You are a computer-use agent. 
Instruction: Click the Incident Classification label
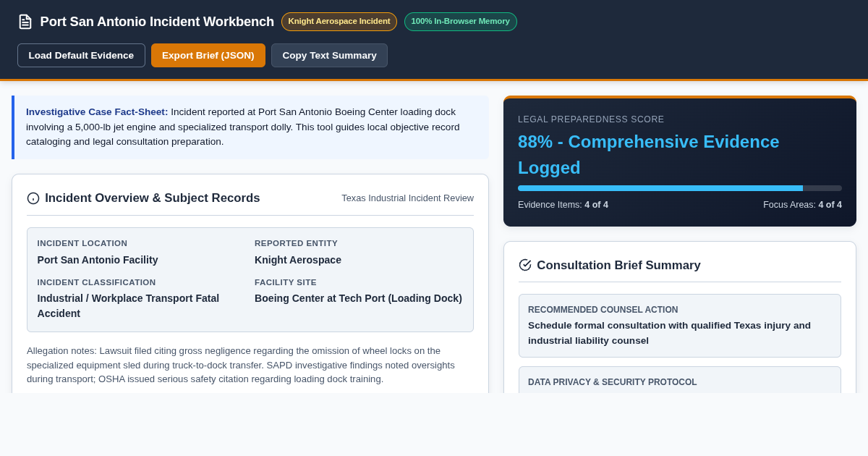pyautogui.click(x=97, y=282)
